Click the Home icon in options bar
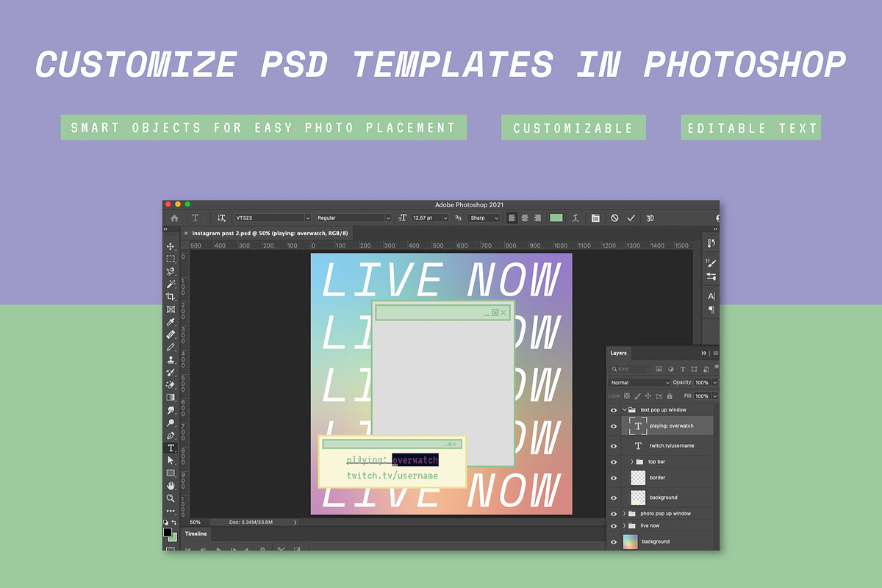Image resolution: width=882 pixels, height=588 pixels. 174,218
